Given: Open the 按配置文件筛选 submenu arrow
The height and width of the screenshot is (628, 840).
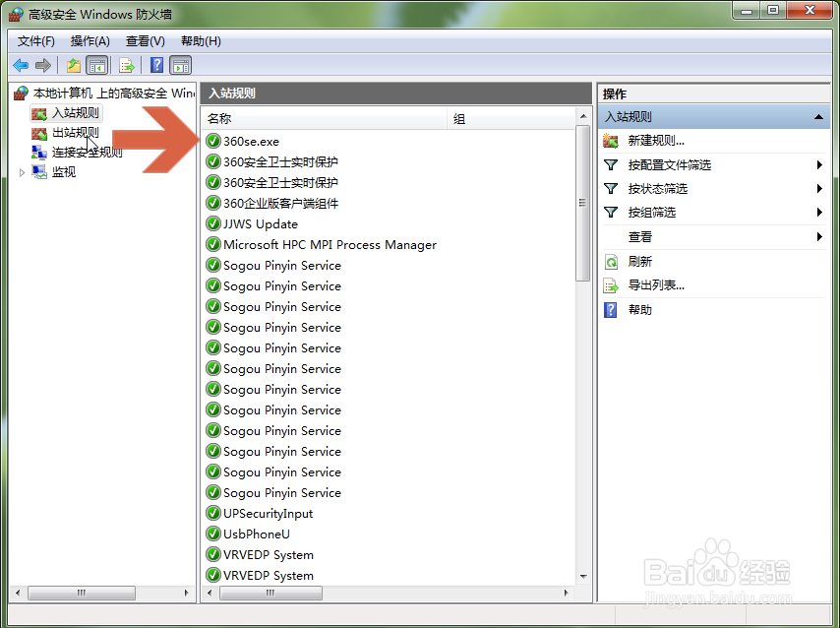Looking at the screenshot, I should pos(819,164).
